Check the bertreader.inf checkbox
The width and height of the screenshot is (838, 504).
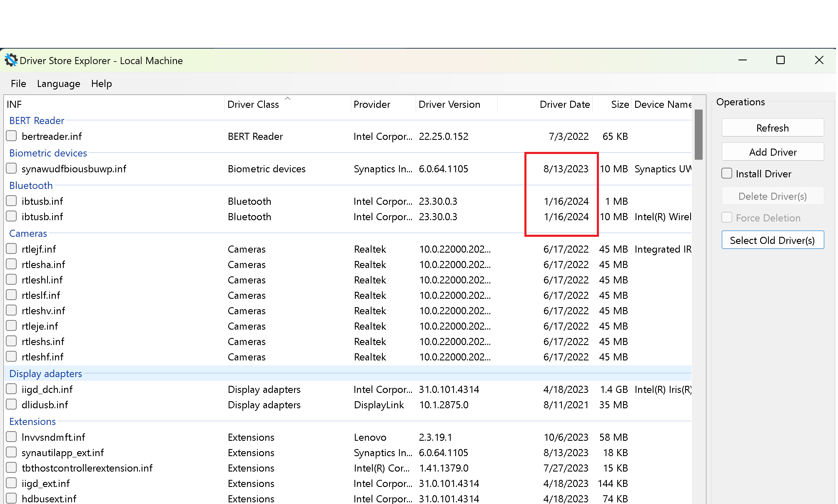[x=12, y=136]
